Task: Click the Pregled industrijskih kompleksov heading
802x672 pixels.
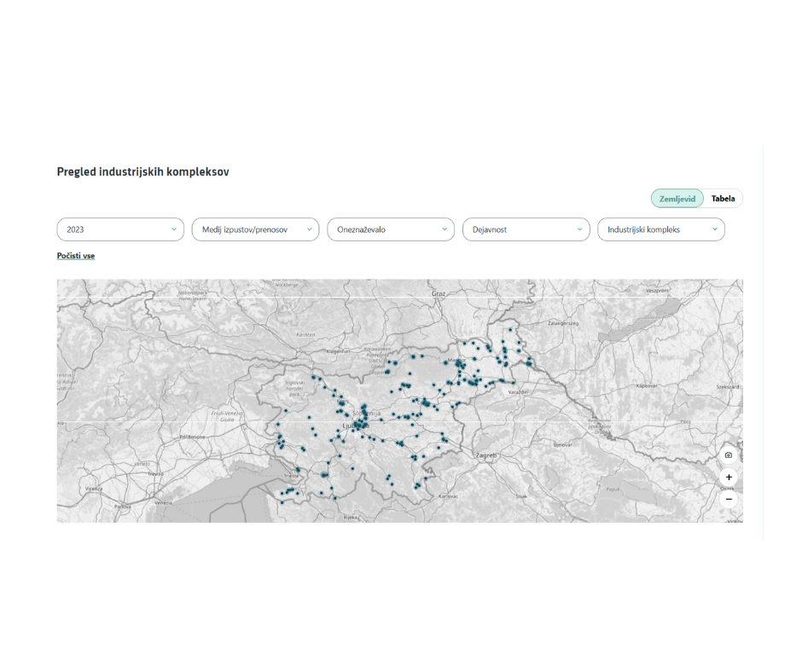Action: [142, 171]
